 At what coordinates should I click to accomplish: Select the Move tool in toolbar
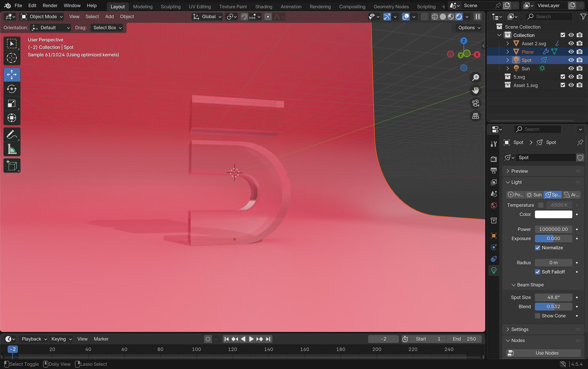12,75
